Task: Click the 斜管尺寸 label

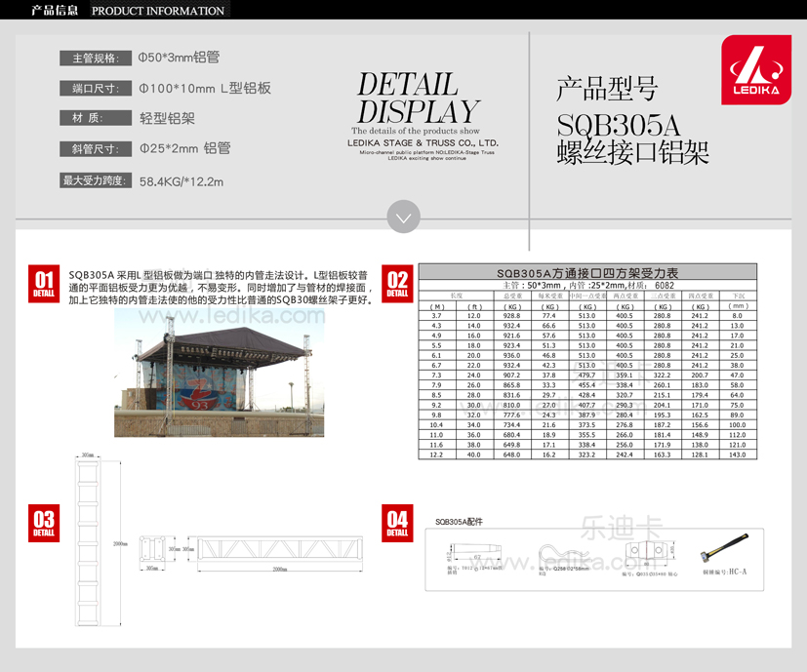Action: pyautogui.click(x=96, y=149)
